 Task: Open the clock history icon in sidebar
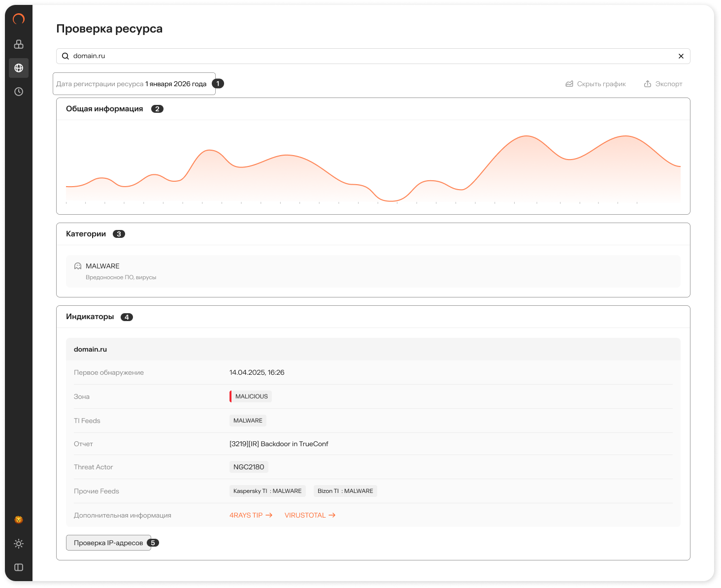pyautogui.click(x=19, y=92)
